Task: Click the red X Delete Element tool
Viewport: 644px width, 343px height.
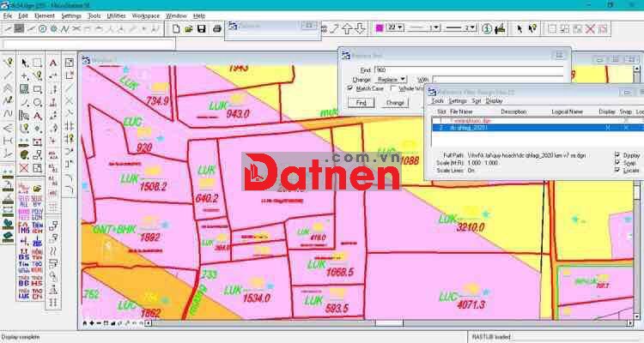Action: (x=23, y=168)
